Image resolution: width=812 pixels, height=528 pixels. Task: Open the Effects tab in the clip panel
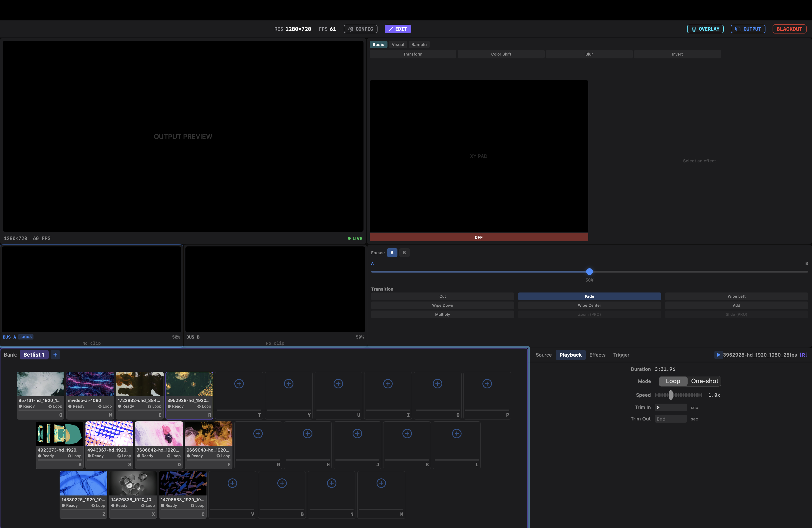pyautogui.click(x=597, y=355)
